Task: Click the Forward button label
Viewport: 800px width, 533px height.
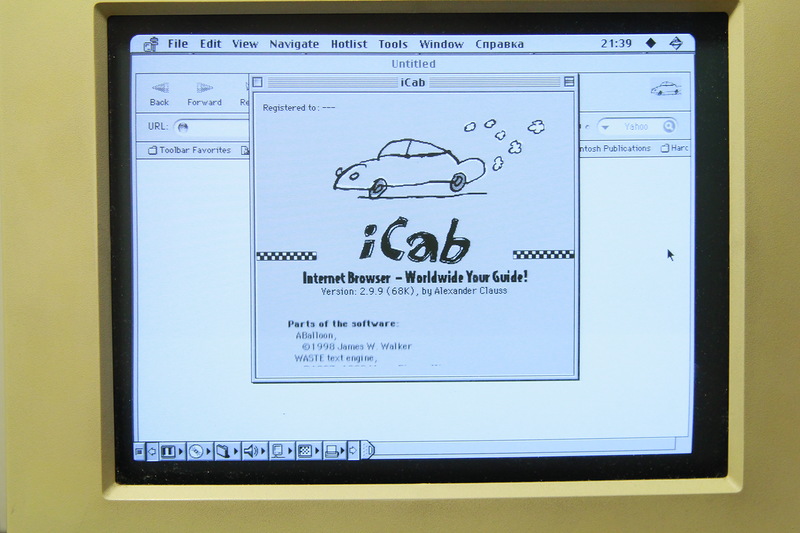Action: pos(204,102)
